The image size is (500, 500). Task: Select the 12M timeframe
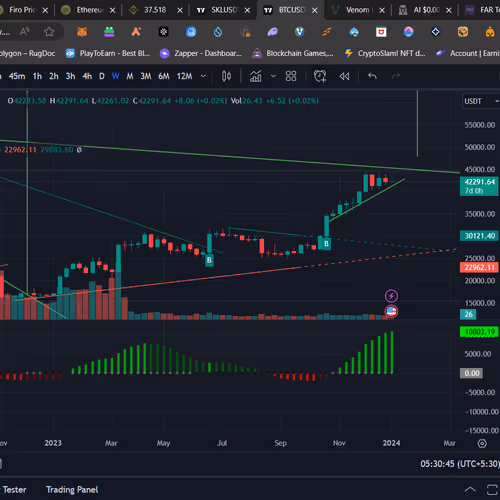[184, 76]
